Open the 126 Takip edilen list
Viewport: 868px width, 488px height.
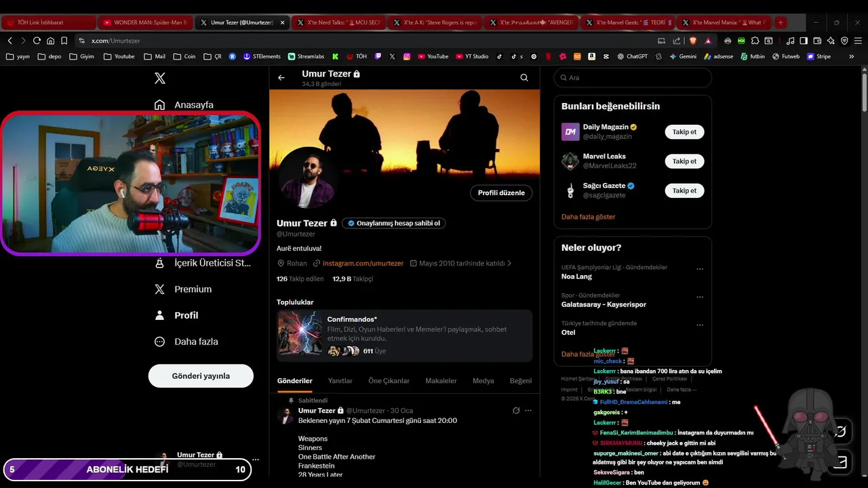(x=300, y=279)
